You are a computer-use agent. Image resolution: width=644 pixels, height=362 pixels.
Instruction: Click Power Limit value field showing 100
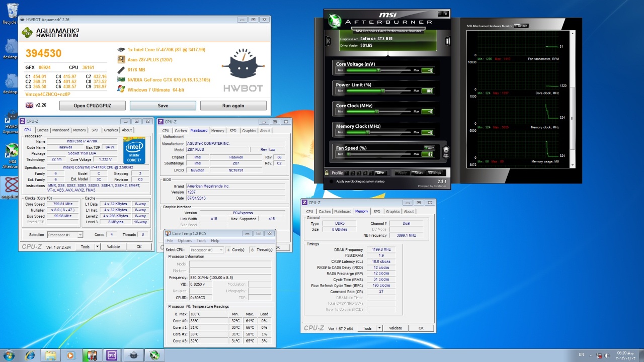[x=428, y=91]
